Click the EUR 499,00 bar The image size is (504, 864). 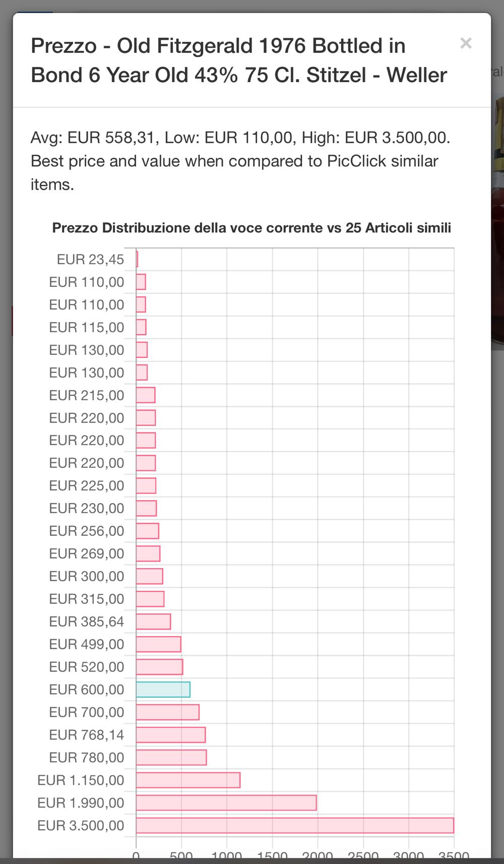coord(158,644)
